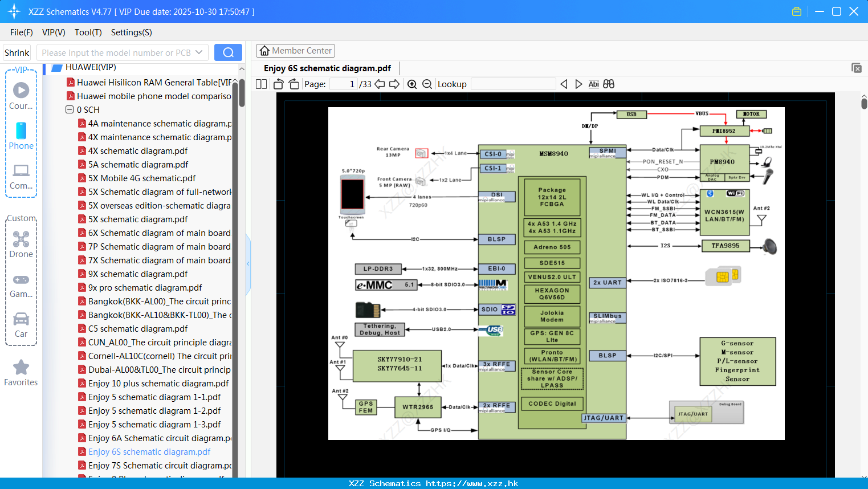Click the magnifier search button
The height and width of the screenshot is (489, 868).
click(228, 52)
